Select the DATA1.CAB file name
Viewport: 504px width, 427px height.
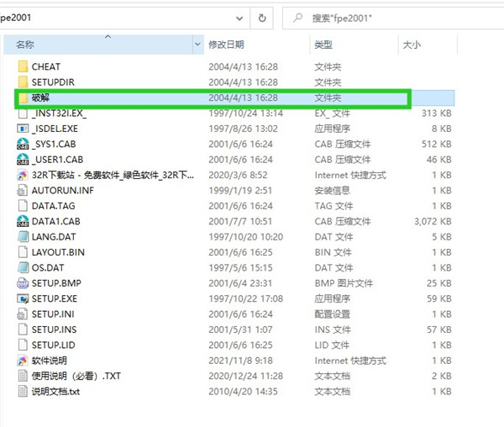pos(56,221)
